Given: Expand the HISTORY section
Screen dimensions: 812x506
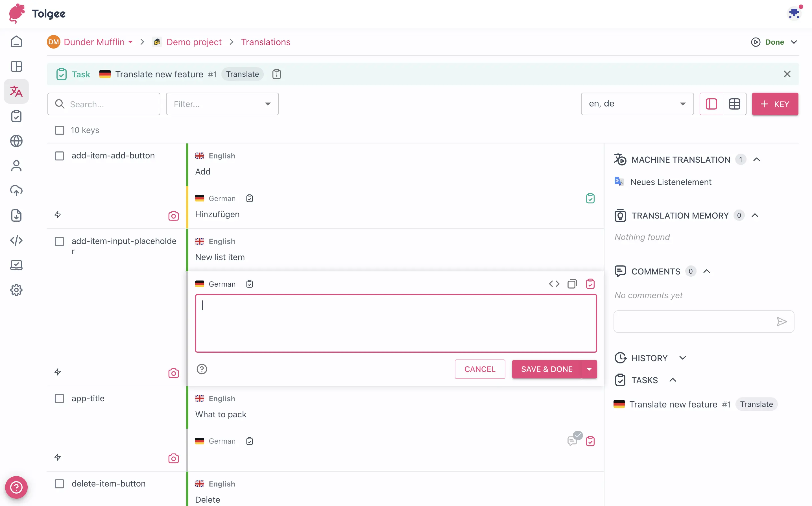Looking at the screenshot, I should coord(683,357).
